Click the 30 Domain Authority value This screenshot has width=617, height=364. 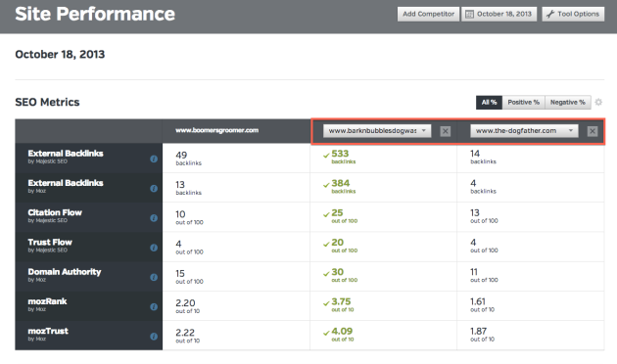coord(338,272)
